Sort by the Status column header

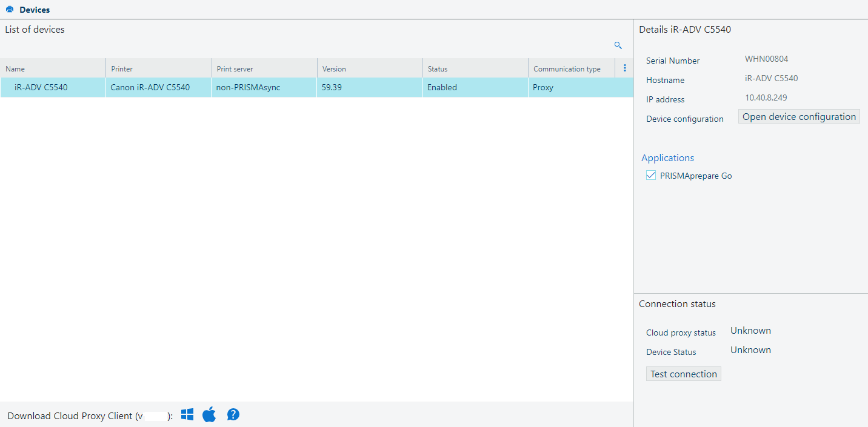point(475,68)
